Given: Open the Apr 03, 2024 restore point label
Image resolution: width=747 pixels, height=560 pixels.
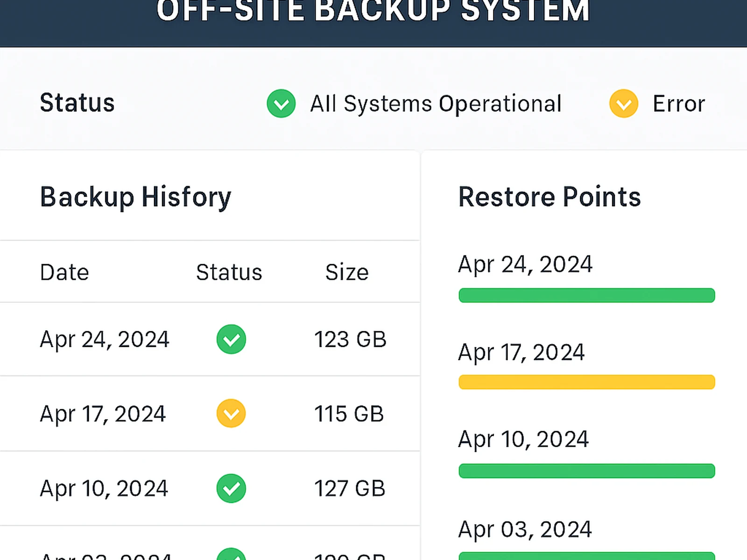Looking at the screenshot, I should [525, 530].
